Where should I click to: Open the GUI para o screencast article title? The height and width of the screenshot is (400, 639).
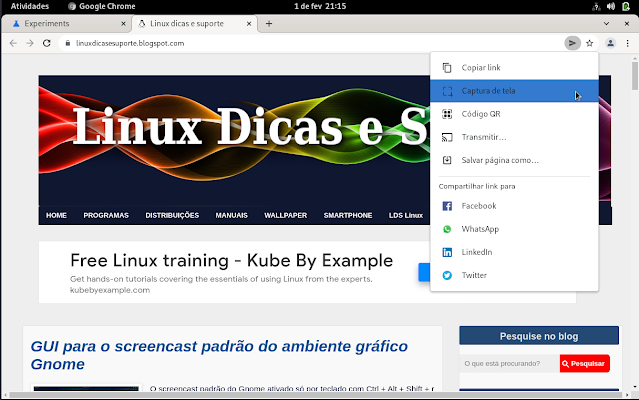[x=219, y=355]
